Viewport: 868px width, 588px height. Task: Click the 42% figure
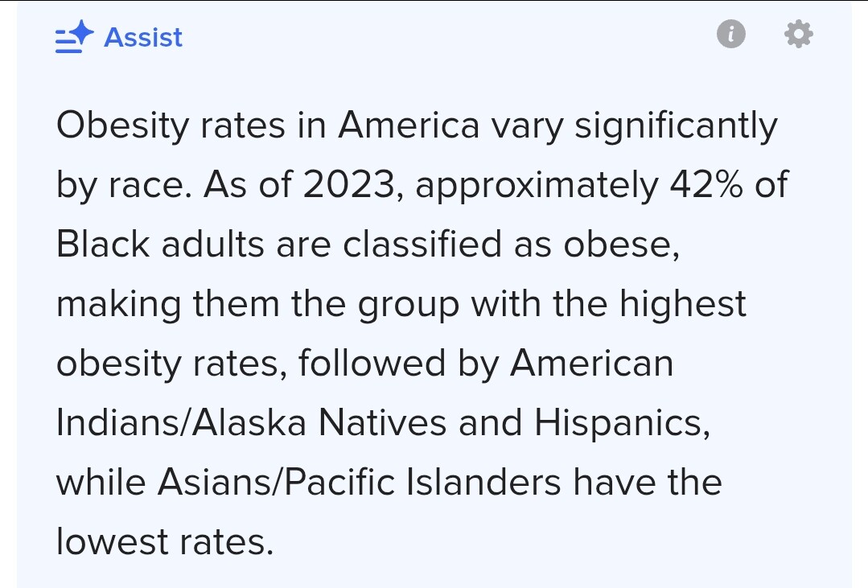706,184
